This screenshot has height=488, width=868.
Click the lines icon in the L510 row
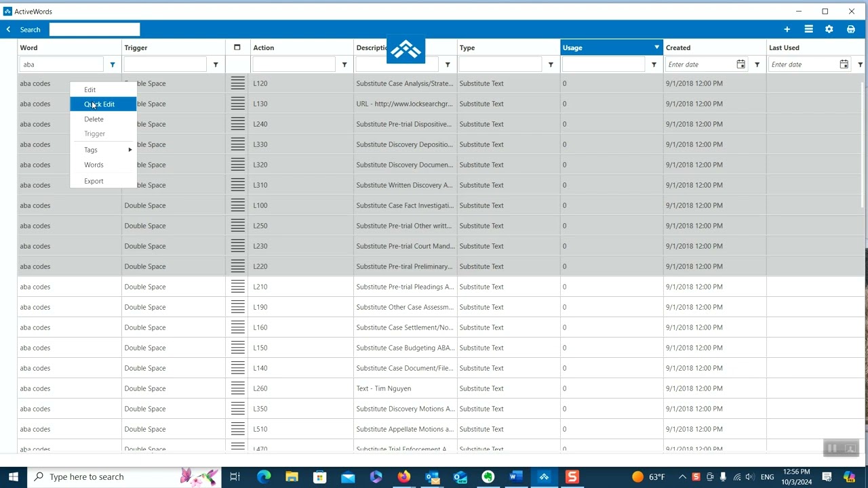237,429
